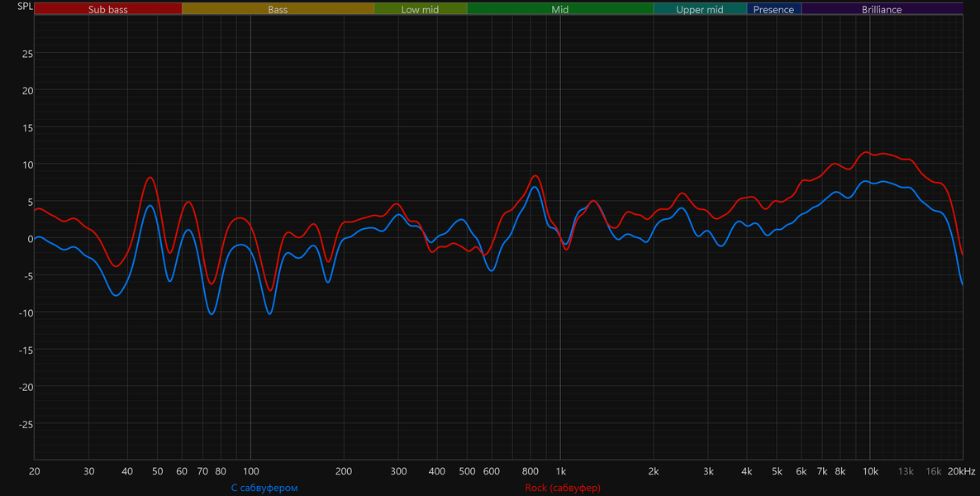Click the 80 Hz frequency axis label
Image resolution: width=980 pixels, height=496 pixels.
point(221,471)
